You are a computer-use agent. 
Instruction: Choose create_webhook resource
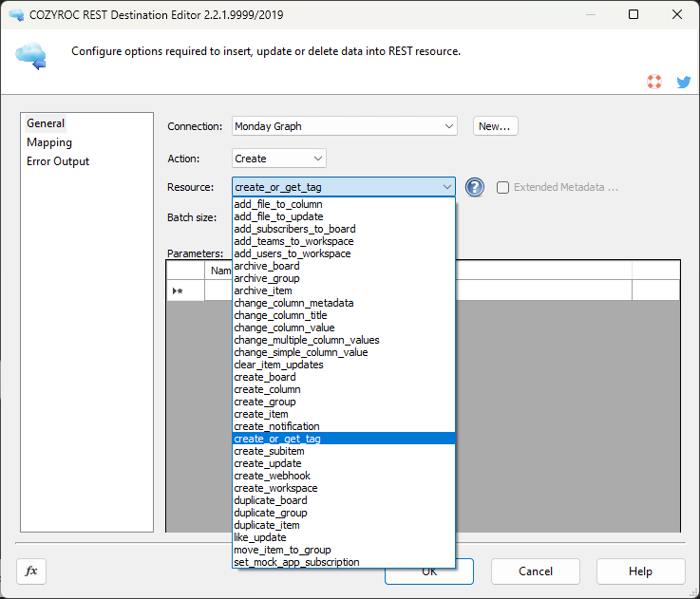pyautogui.click(x=344, y=476)
